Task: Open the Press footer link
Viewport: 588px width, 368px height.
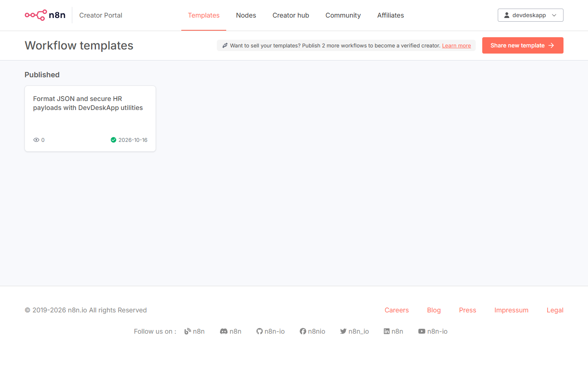Action: [468, 310]
